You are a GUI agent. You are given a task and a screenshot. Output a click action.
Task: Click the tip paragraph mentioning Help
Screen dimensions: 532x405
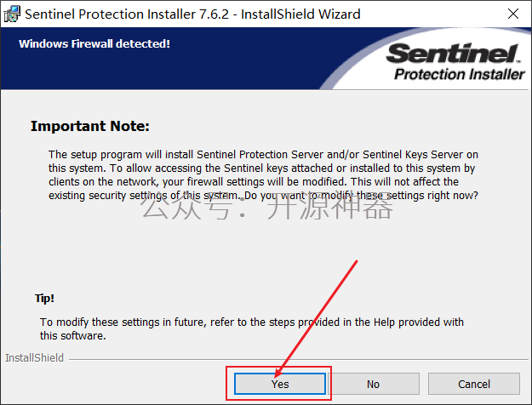251,328
